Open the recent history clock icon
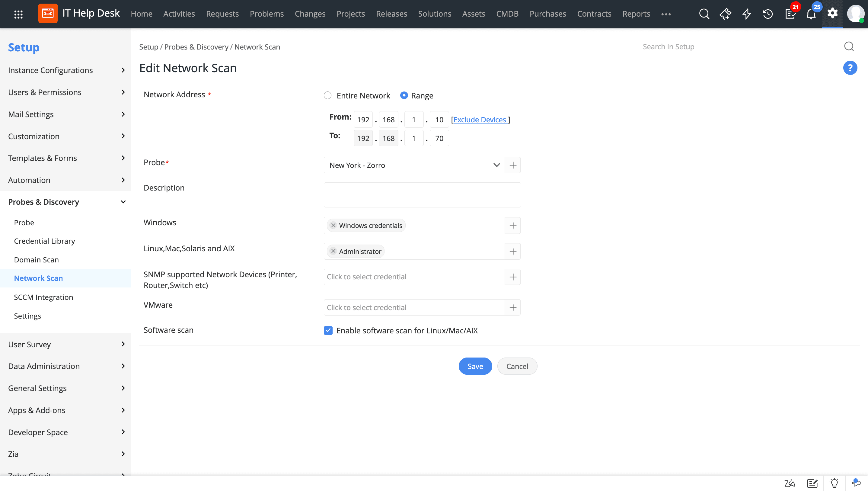Viewport: 868px width, 491px height. click(767, 14)
